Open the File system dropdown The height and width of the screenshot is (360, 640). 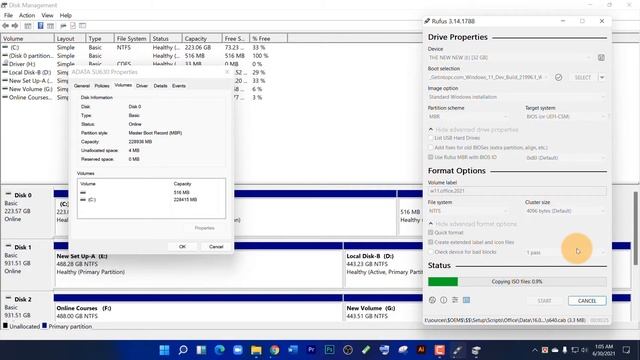(x=469, y=211)
